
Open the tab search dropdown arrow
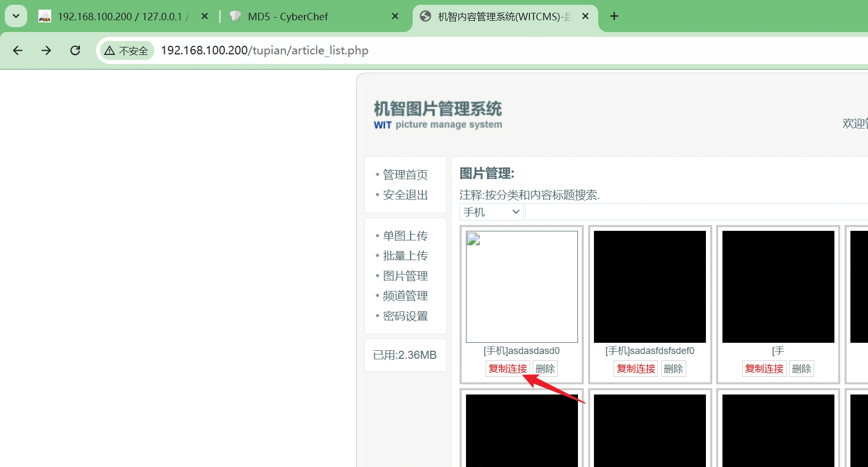coord(16,16)
